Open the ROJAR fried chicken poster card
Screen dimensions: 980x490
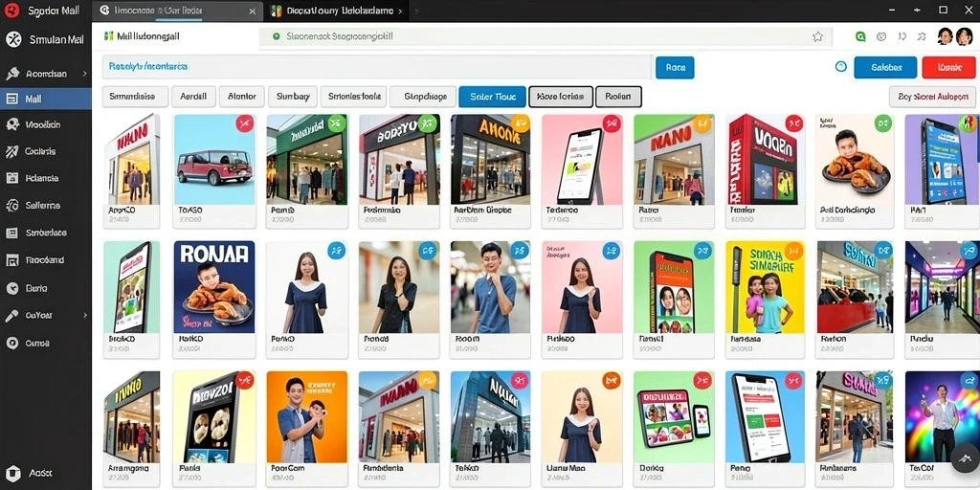[214, 300]
